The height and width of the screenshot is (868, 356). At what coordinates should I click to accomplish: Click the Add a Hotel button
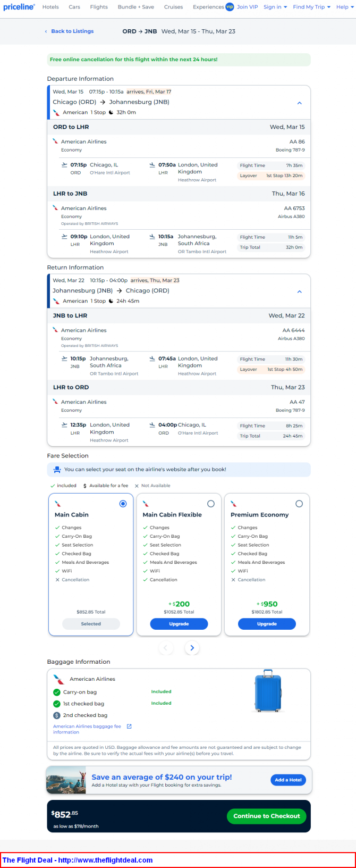tap(288, 780)
